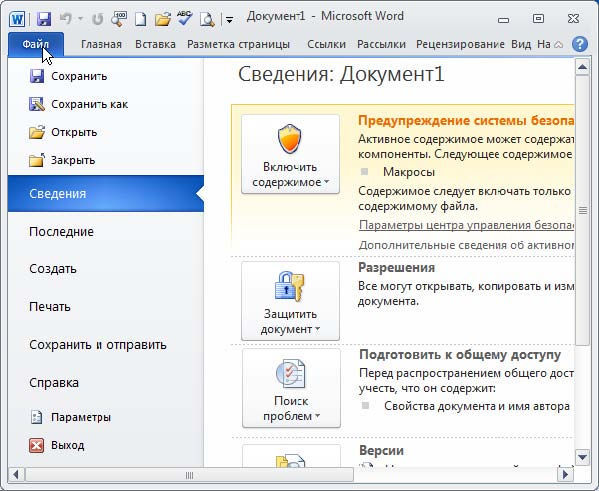Minimize the ribbon with the caret icon
This screenshot has width=599, height=491.
click(558, 45)
